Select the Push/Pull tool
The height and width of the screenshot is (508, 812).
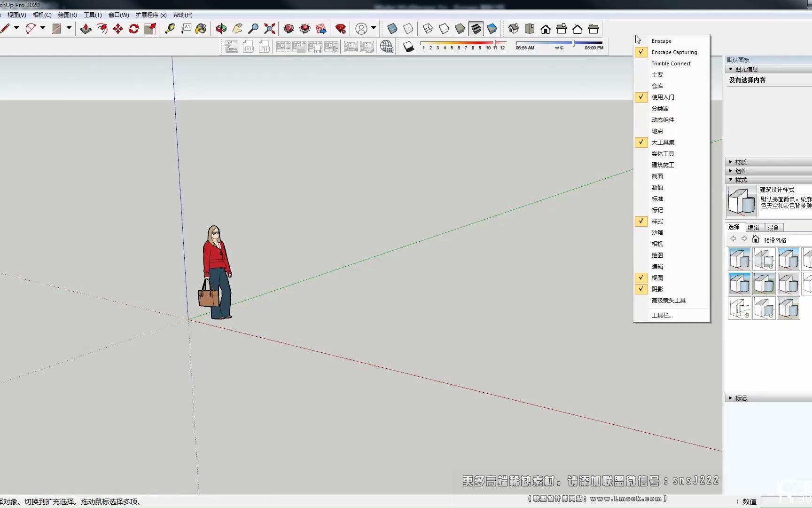(x=86, y=29)
